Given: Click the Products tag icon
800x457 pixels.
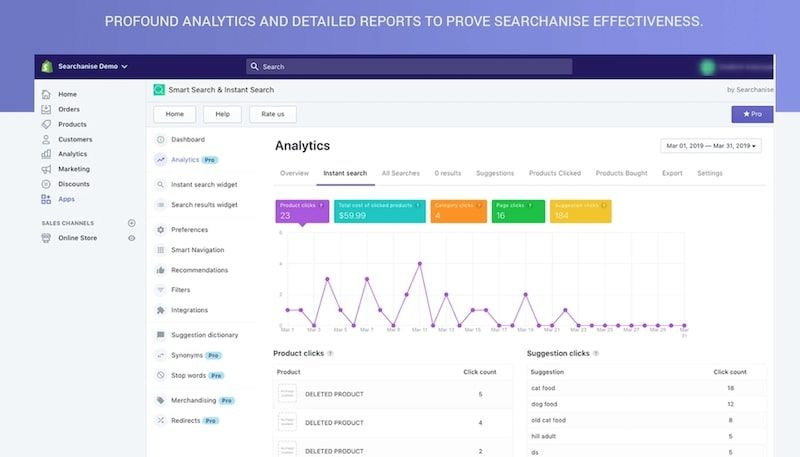Looking at the screenshot, I should (x=46, y=124).
